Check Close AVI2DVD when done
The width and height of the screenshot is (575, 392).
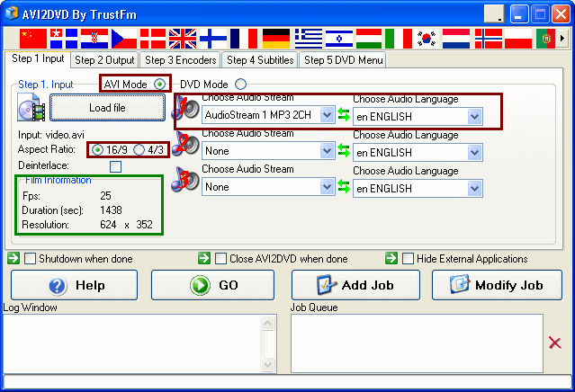click(x=220, y=258)
